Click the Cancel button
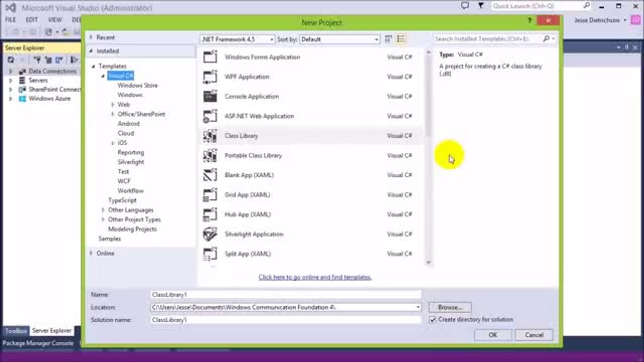Viewport: 644px width, 362px height. point(534,335)
